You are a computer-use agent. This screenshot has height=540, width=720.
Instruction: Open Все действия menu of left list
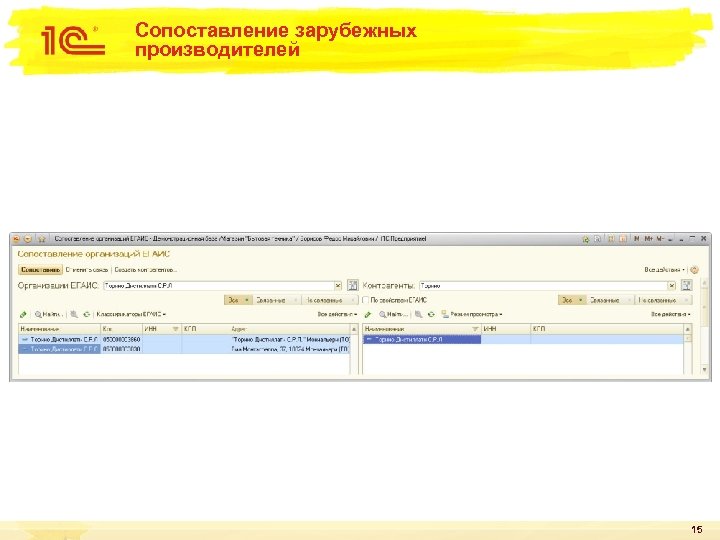click(337, 315)
